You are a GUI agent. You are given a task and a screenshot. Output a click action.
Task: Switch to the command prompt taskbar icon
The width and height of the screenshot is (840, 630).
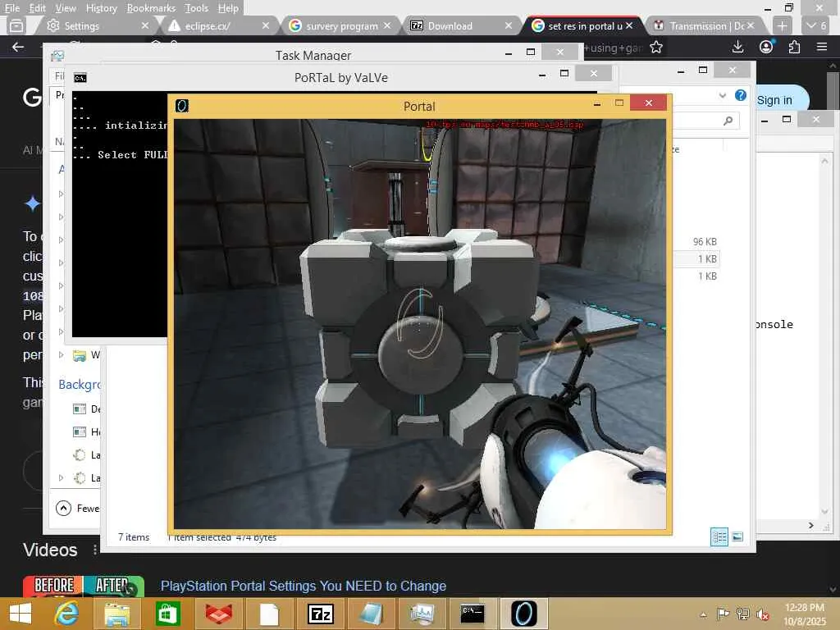[472, 614]
